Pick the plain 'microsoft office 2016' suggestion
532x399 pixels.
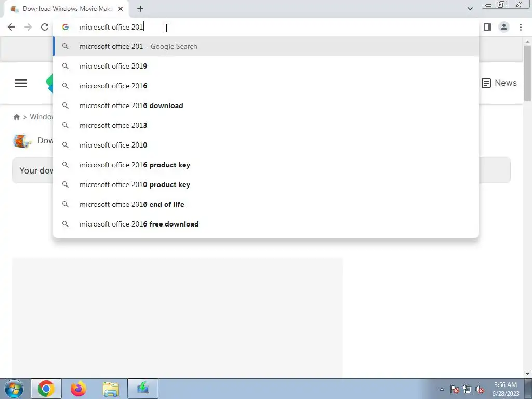(266, 86)
